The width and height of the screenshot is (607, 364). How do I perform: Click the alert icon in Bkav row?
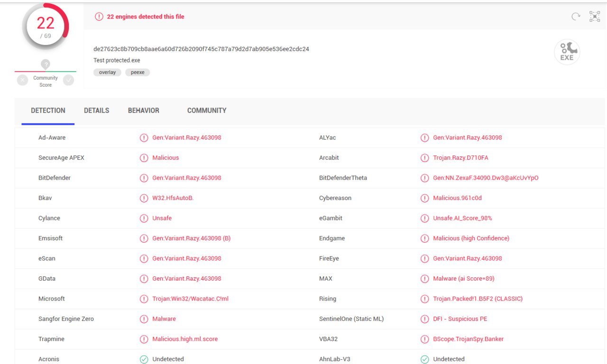pyautogui.click(x=144, y=198)
